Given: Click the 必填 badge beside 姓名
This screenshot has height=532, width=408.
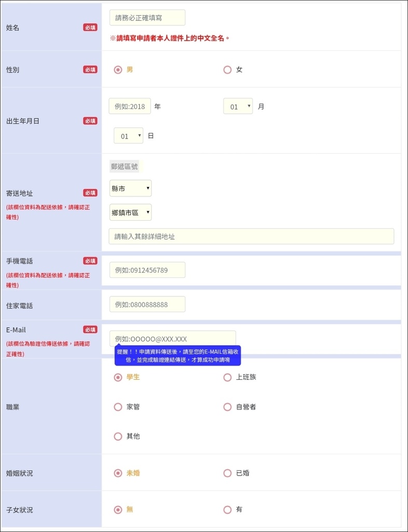Looking at the screenshot, I should 90,28.
